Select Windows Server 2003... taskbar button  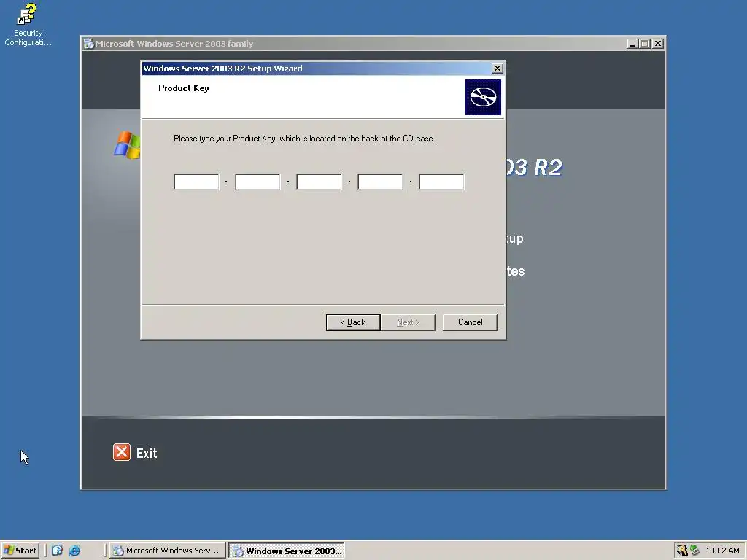pos(287,551)
